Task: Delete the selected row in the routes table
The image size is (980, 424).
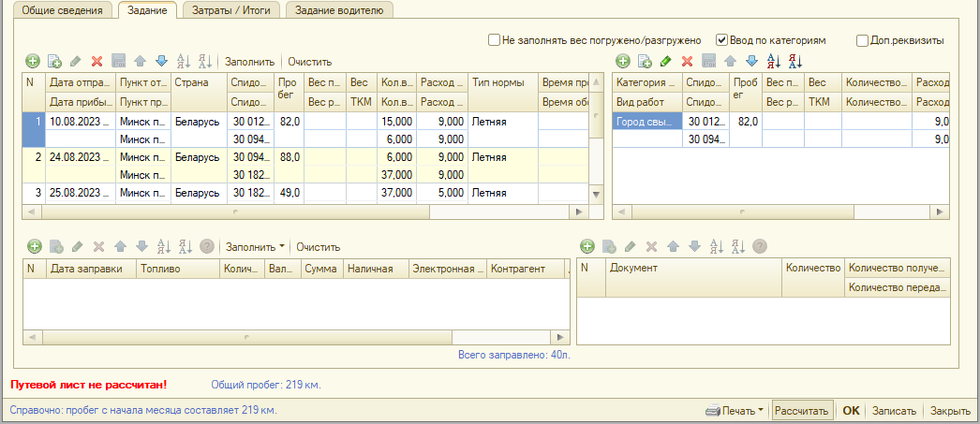Action: pos(97,61)
